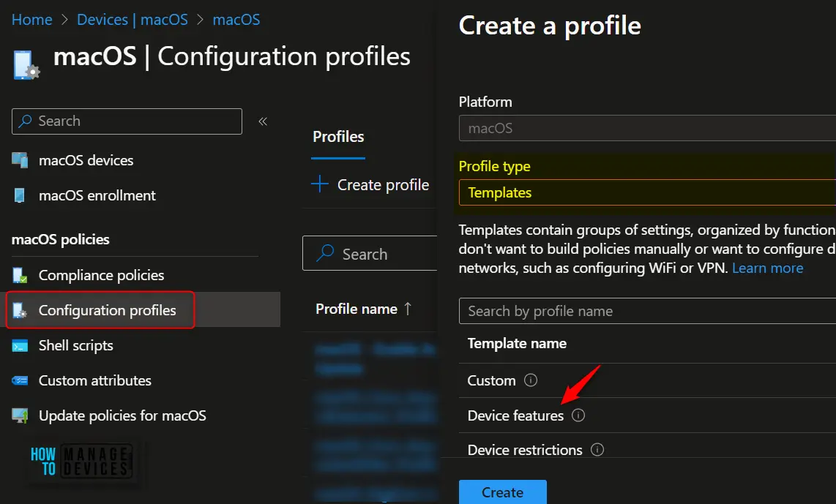Click the macOS devices icon in sidebar
The image size is (836, 504).
(x=20, y=159)
